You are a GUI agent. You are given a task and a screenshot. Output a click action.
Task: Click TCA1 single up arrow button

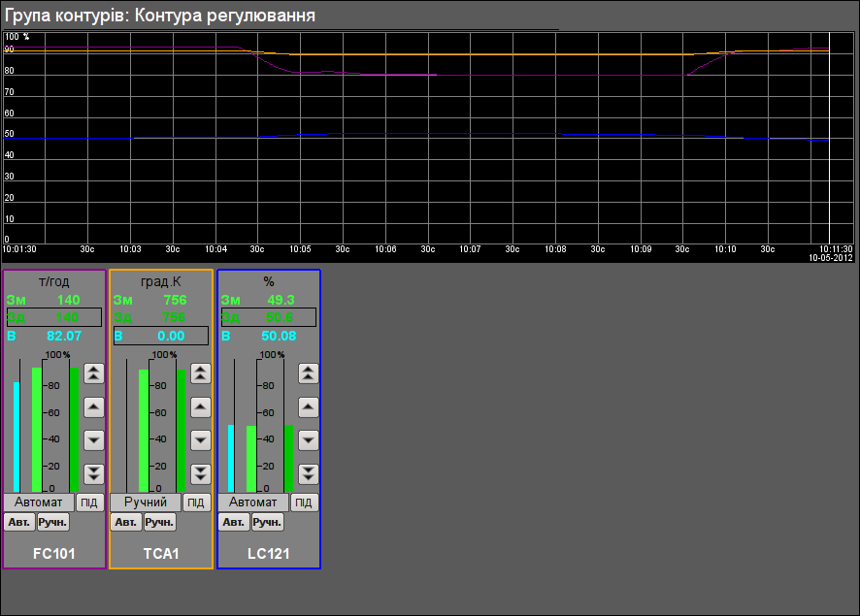click(x=201, y=407)
